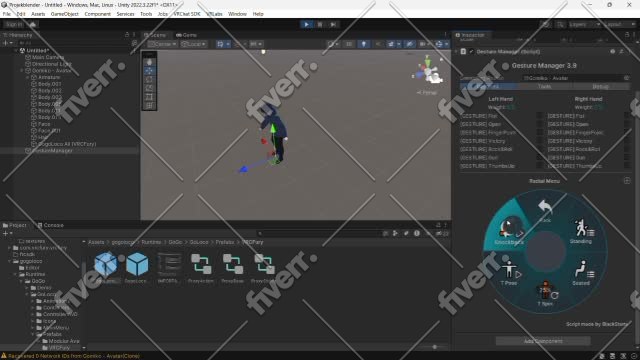This screenshot has height=360, width=640.
Task: Select T Spin radial in Radial Menu
Action: tap(545, 294)
